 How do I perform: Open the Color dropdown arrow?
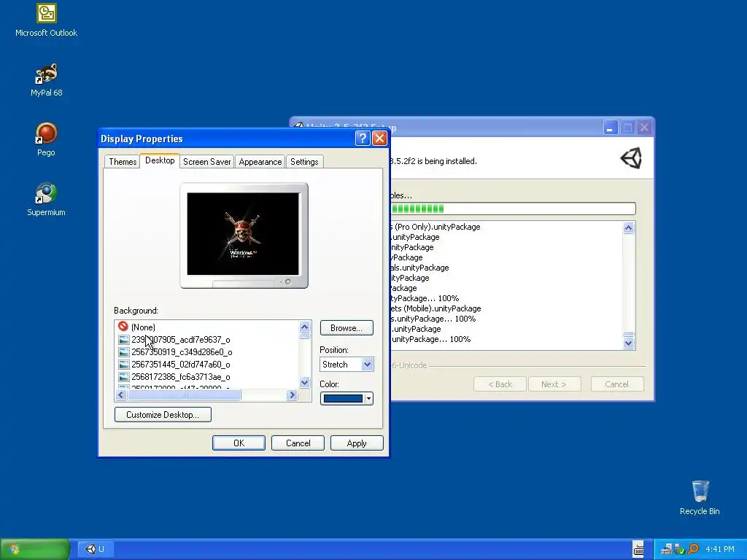coord(368,399)
